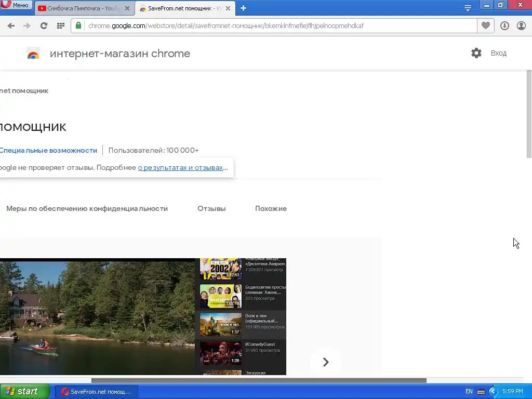Viewport: 532px width, 399px height.
Task: Click интернет-магазин chrome title
Action: coord(120,54)
